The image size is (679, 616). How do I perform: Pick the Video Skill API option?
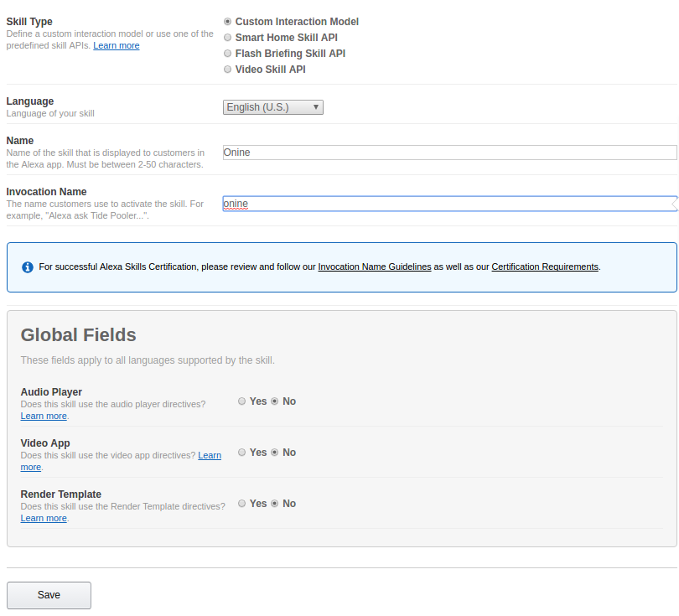pyautogui.click(x=228, y=70)
